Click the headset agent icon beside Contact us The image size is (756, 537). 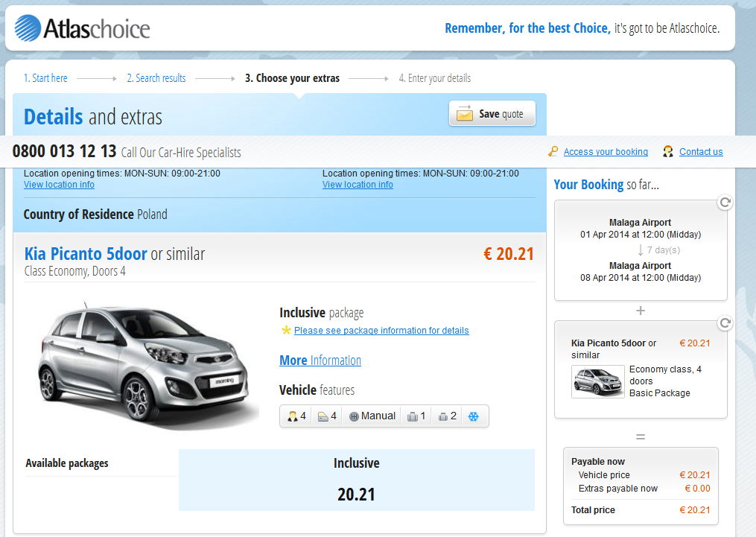pyautogui.click(x=668, y=151)
